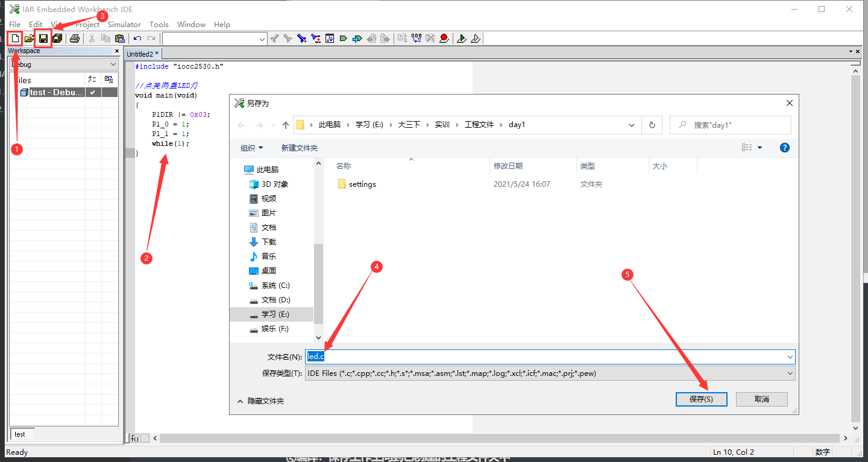
Task: Click the Save All toolbar icon
Action: [x=57, y=39]
